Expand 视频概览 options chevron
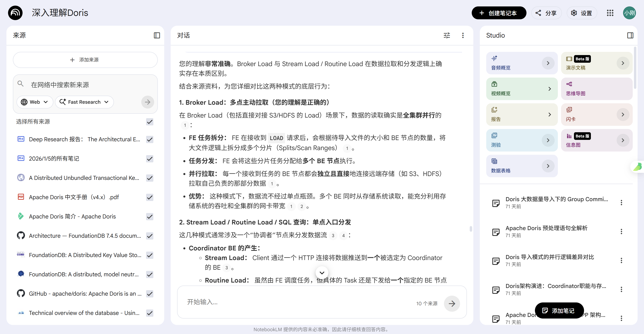The image size is (644, 334). click(x=549, y=89)
